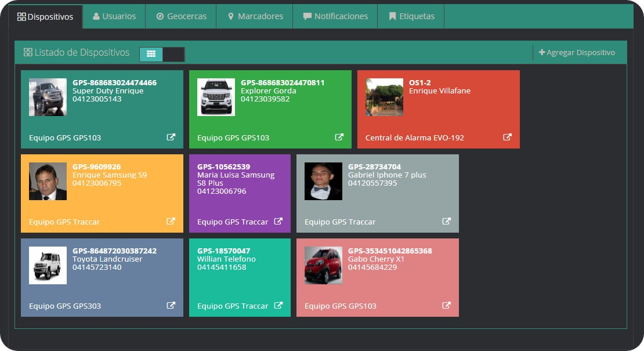
Task: Click Agregar Dispositivo button
Action: tap(577, 53)
